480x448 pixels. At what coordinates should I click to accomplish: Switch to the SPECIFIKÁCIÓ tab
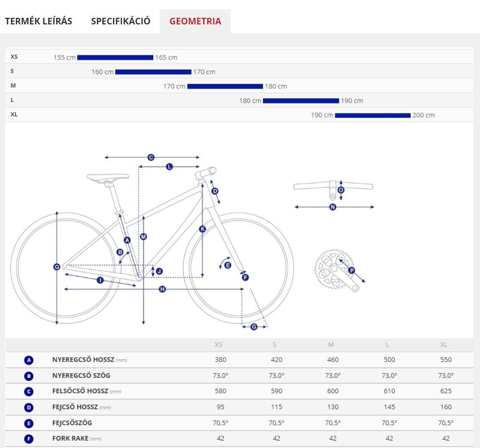coord(120,21)
